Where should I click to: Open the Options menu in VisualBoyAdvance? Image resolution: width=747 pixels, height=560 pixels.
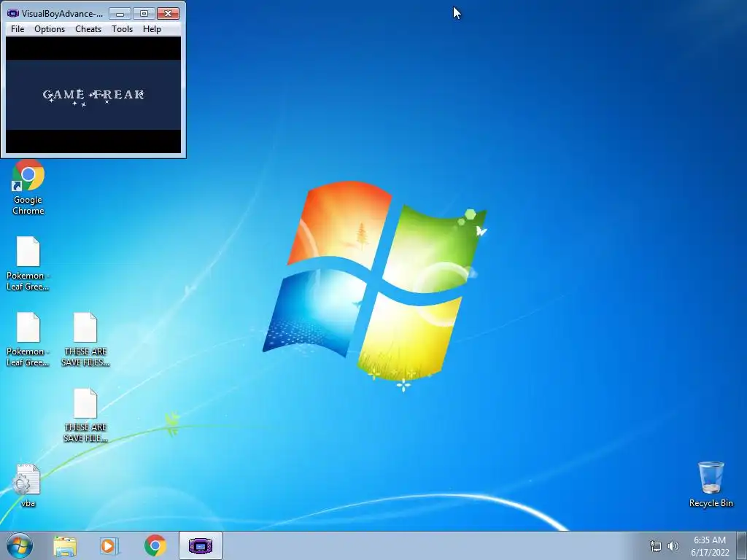point(50,29)
